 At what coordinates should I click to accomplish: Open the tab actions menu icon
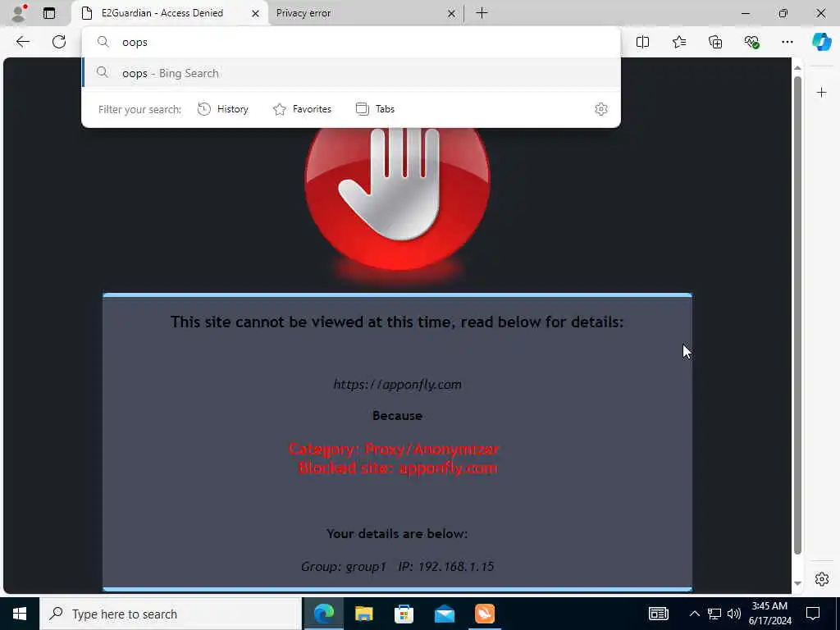48,13
